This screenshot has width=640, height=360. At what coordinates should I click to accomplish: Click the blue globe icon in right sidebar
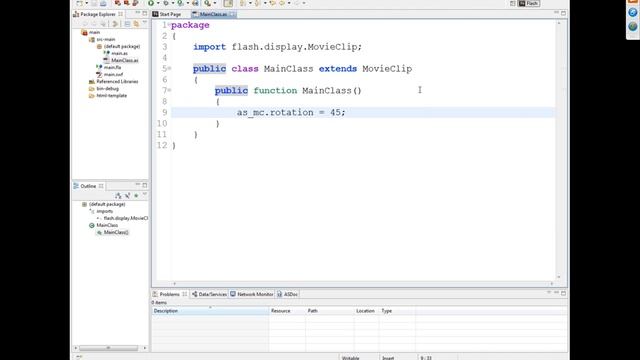pyautogui.click(x=633, y=12)
